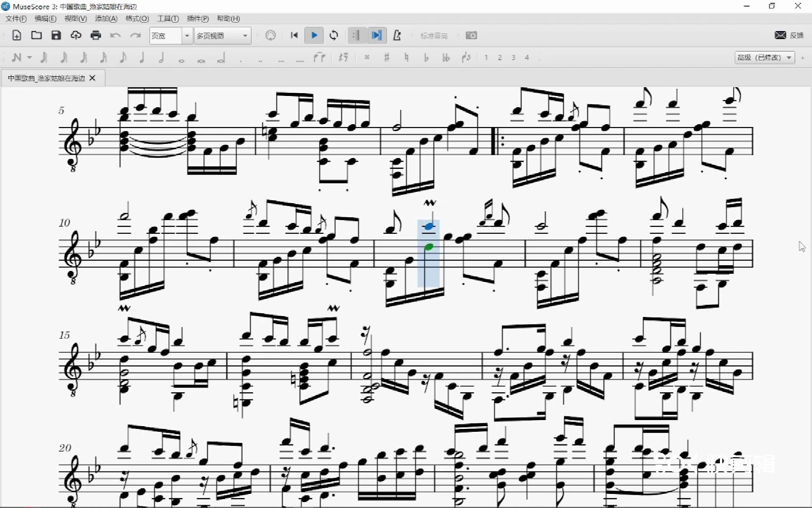812x508 pixels.
Task: Toggle play repeats button
Action: point(356,35)
